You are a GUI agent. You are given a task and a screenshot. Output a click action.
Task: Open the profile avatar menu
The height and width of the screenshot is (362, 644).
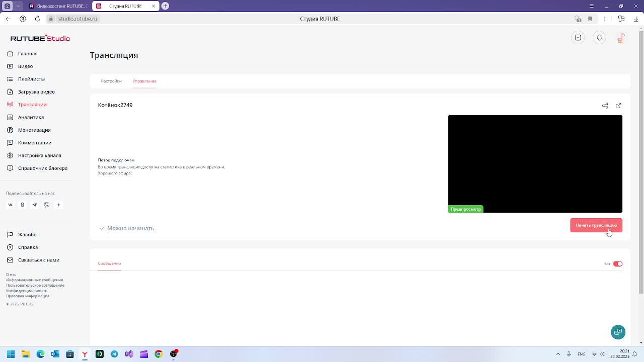coord(621,38)
